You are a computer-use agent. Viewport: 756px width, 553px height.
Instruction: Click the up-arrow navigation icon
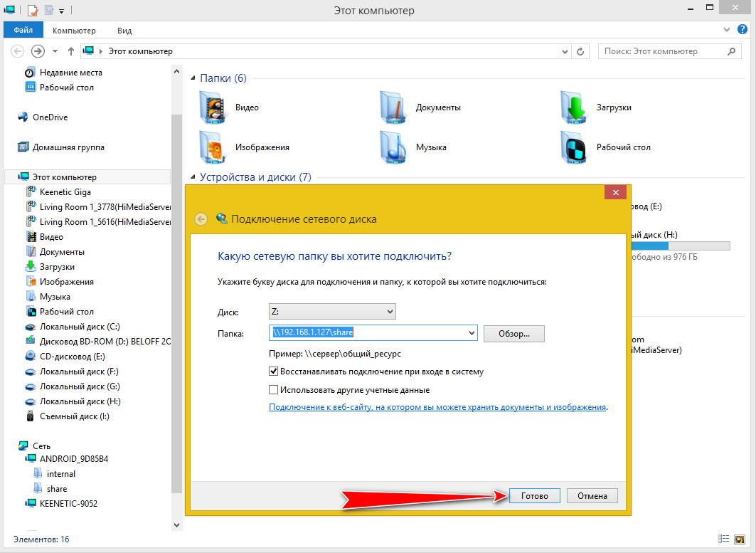click(71, 51)
